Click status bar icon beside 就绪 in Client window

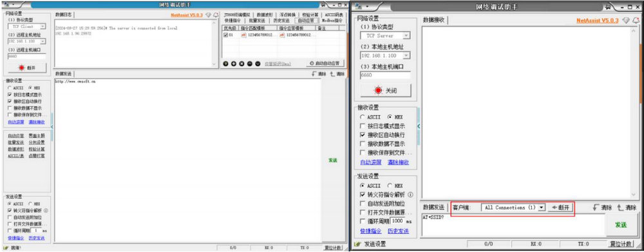coord(6,247)
